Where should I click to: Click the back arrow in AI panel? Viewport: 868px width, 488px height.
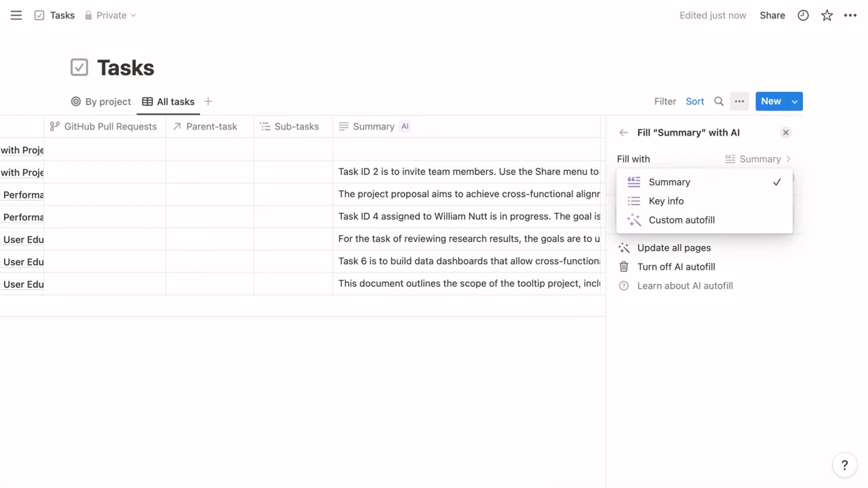(623, 132)
